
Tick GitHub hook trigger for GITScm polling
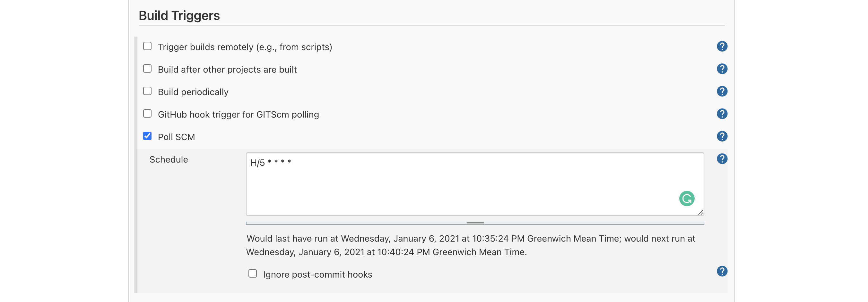click(147, 114)
